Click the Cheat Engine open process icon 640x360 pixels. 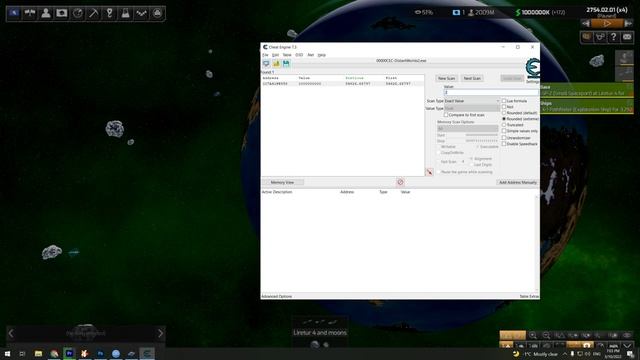tap(266, 64)
